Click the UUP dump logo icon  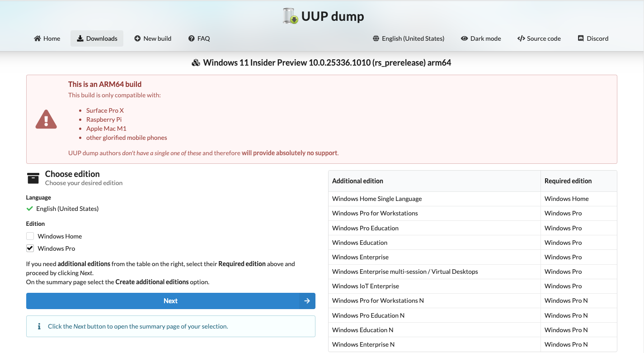click(290, 16)
